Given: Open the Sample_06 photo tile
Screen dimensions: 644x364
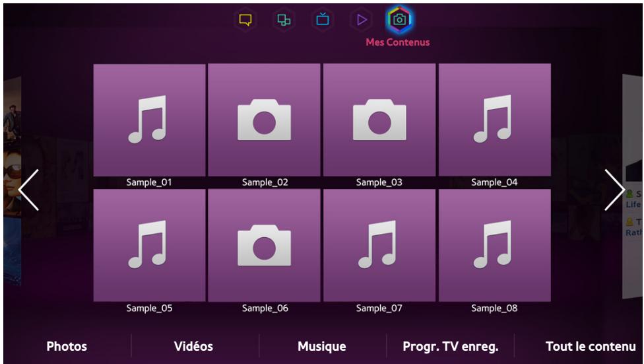Looking at the screenshot, I should point(264,246).
